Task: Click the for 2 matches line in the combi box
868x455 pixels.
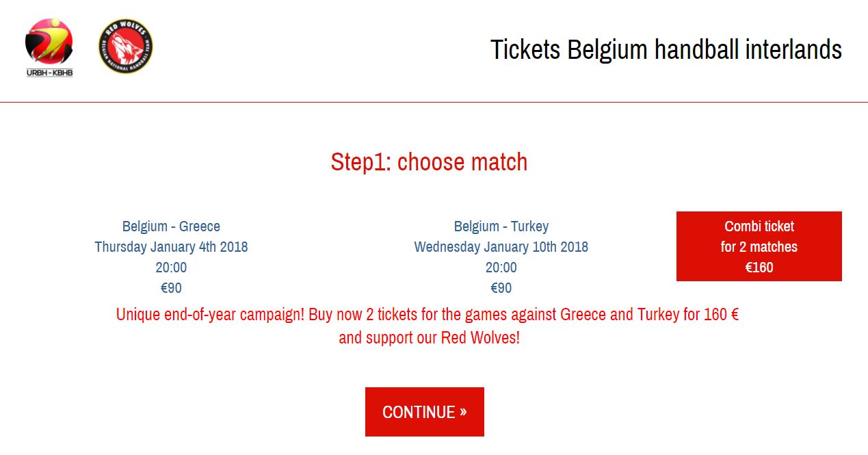Action: click(x=759, y=246)
